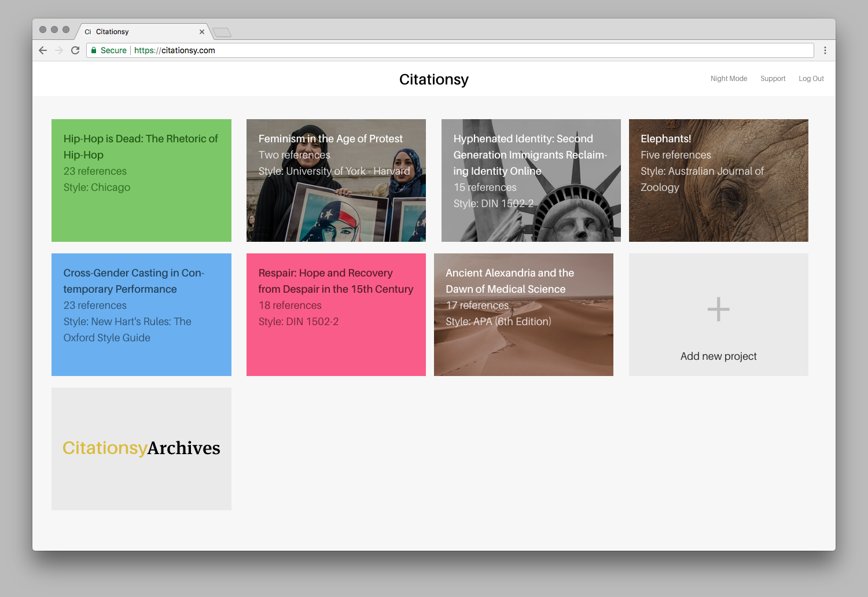Open Citationsy Archives tile
868x597 pixels.
[x=141, y=449]
